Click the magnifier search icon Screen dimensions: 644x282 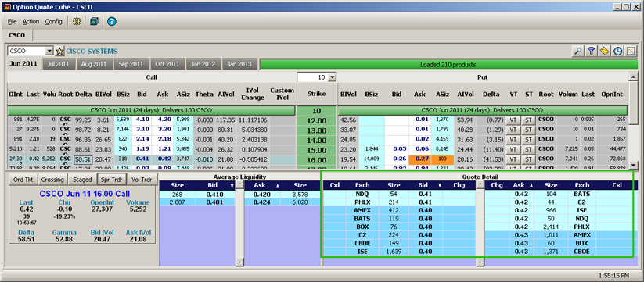pyautogui.click(x=577, y=52)
